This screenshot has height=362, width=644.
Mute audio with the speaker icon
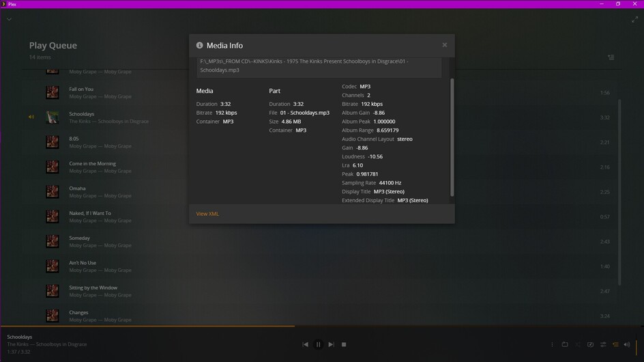pyautogui.click(x=627, y=344)
